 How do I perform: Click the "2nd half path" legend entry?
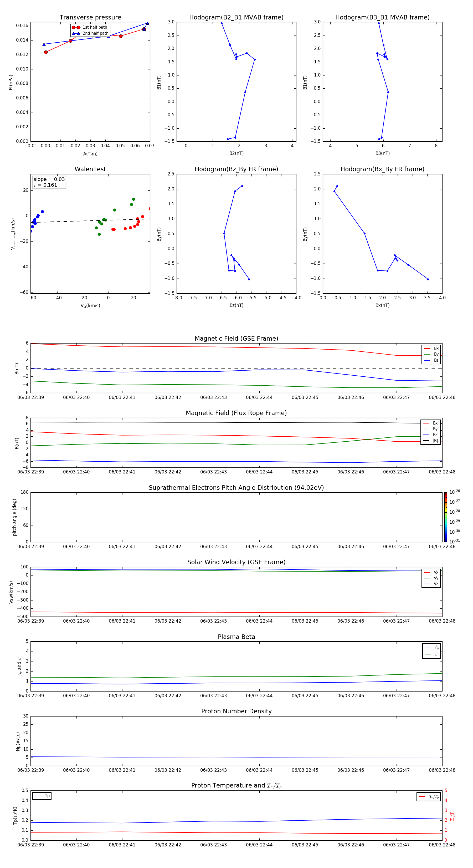[x=90, y=33]
